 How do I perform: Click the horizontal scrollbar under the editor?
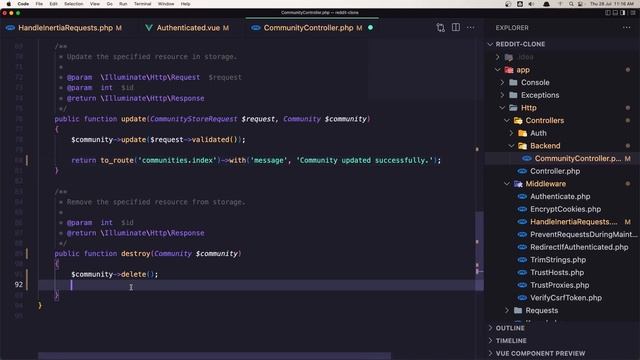pos(214,356)
